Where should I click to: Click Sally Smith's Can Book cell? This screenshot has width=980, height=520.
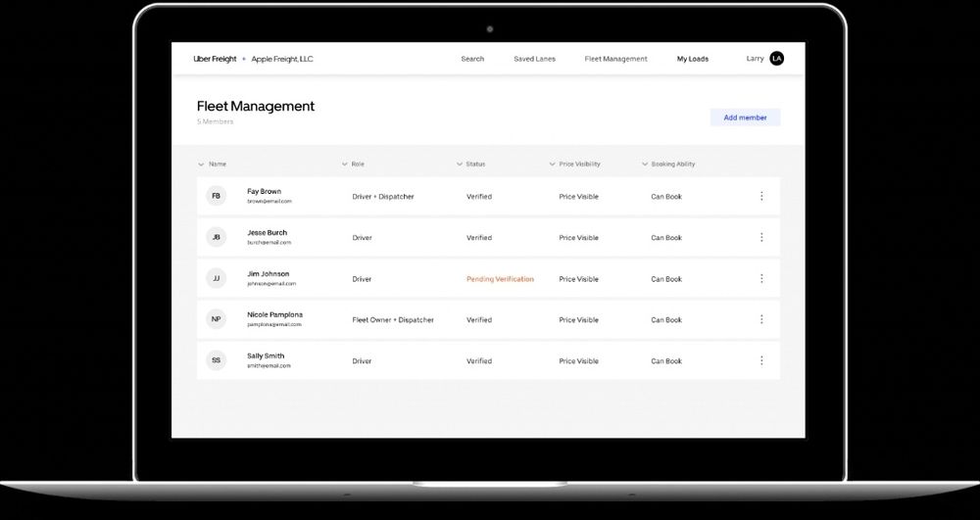tap(666, 360)
